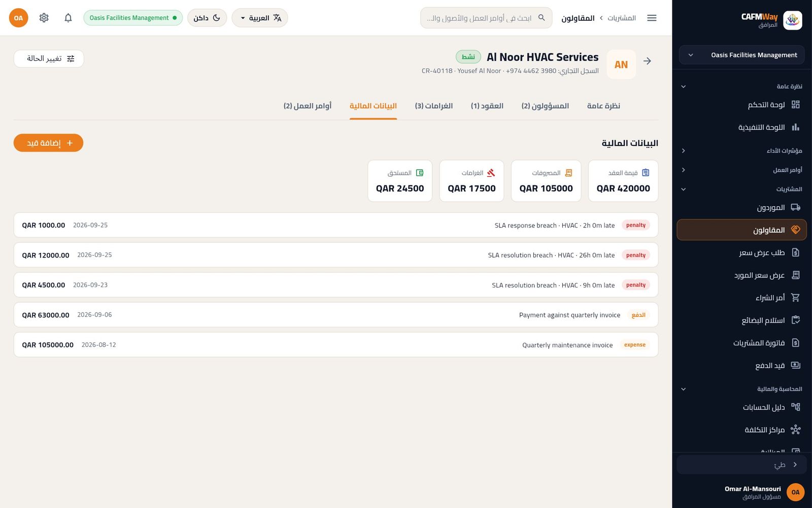Open الموردون suppliers truck icon
This screenshot has height=508, width=812.
pos(795,207)
